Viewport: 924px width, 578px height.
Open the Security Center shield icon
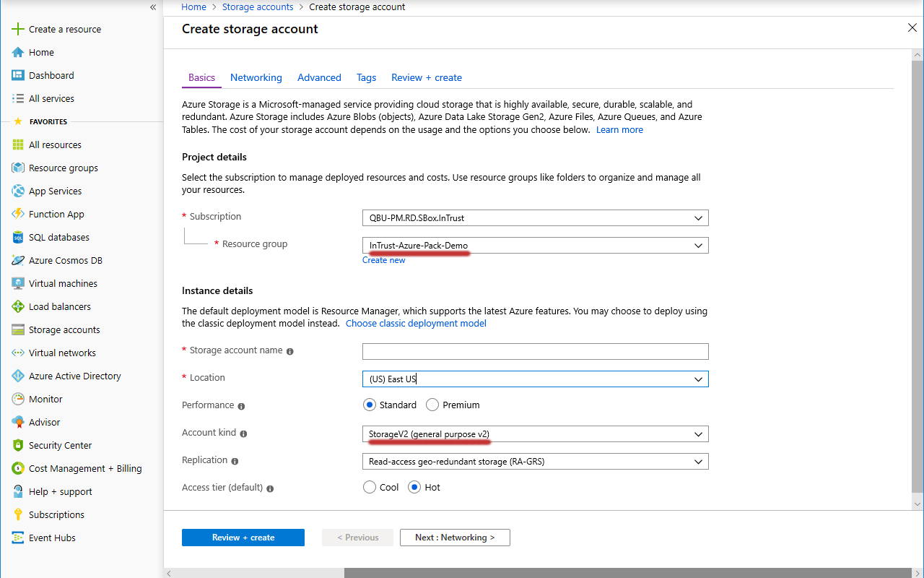coord(18,445)
